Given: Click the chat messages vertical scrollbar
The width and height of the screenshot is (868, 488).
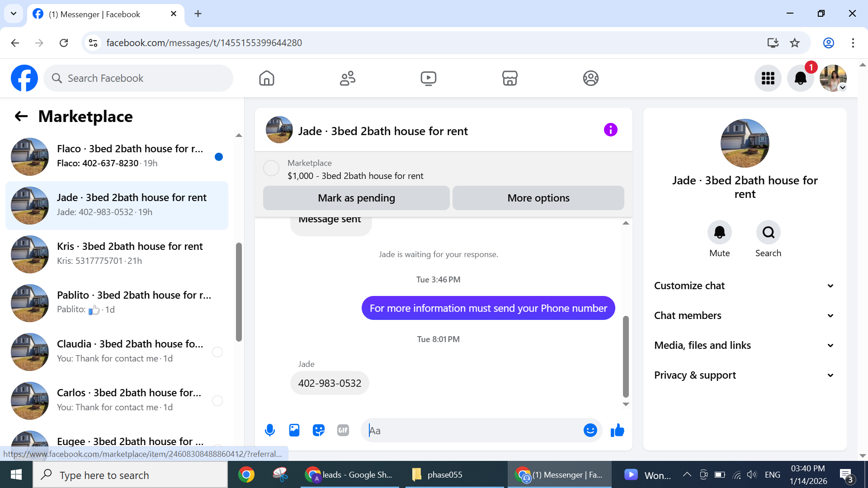Looking at the screenshot, I should [626, 356].
